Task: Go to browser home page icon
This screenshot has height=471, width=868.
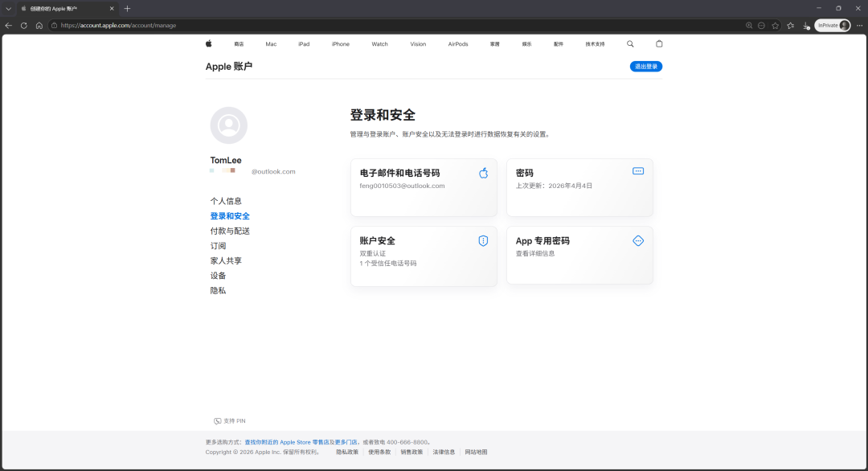Action: coord(39,25)
